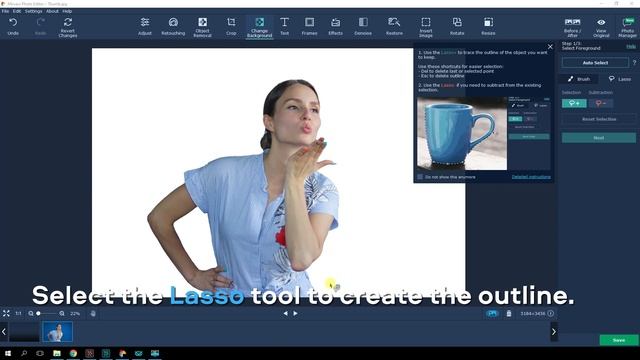
Task: Click the question mark beside Auto Select
Action: 634,62
